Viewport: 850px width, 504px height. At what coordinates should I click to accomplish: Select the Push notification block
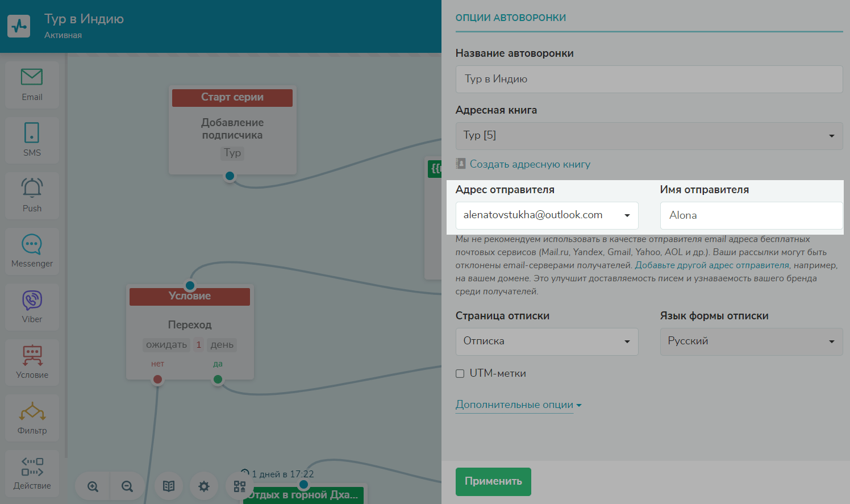point(32,195)
